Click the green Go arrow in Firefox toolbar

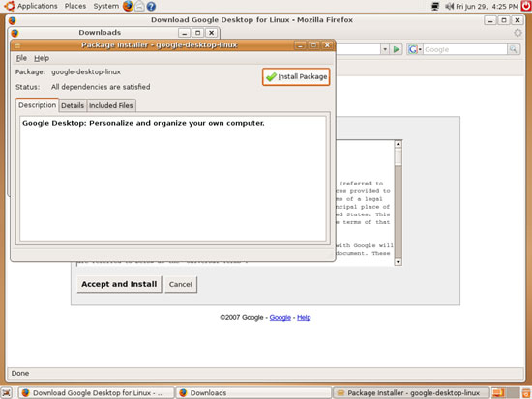pos(396,50)
